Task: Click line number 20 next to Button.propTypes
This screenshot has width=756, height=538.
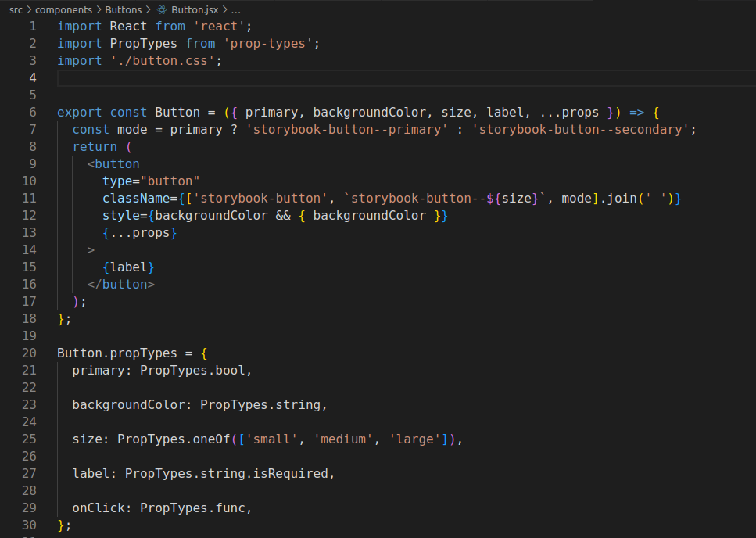Action: (29, 353)
